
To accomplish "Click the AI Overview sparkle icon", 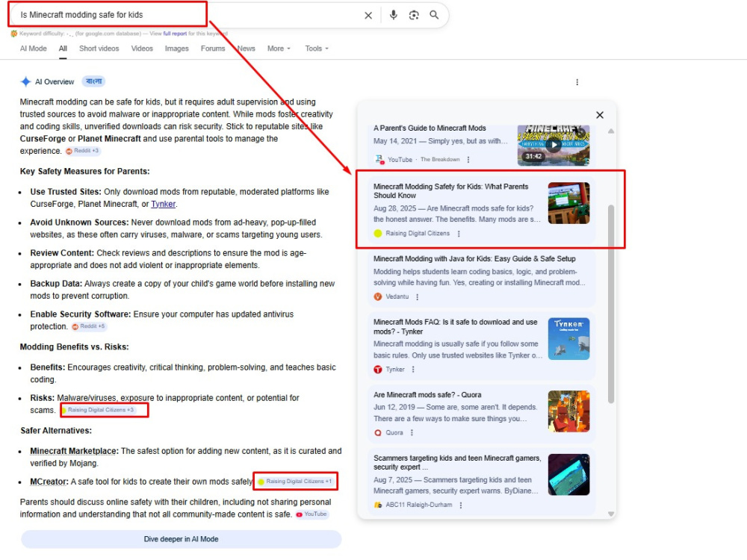I will [x=25, y=81].
